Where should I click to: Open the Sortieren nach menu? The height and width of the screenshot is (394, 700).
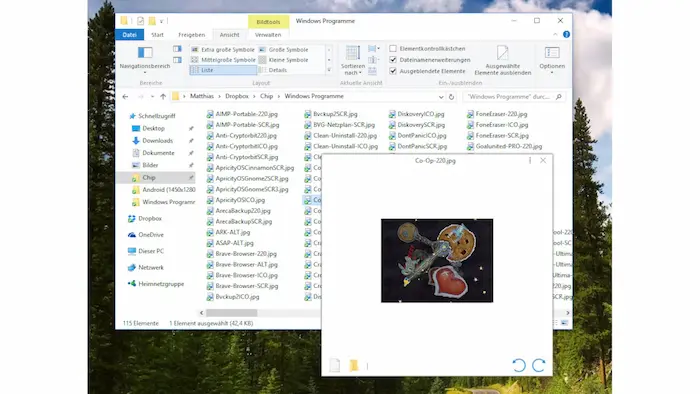353,60
